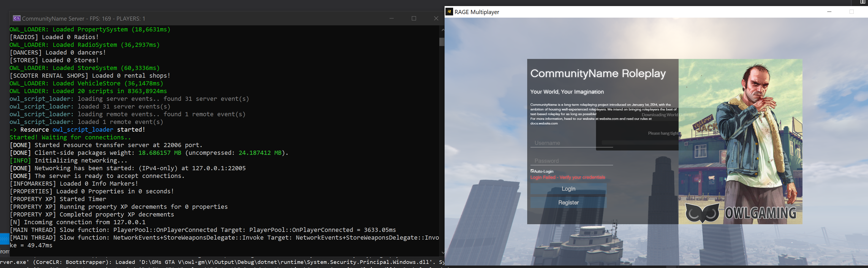The height and width of the screenshot is (268, 868).
Task: Click '[PROPERTY XP] Started Timer' line
Action: (x=58, y=199)
